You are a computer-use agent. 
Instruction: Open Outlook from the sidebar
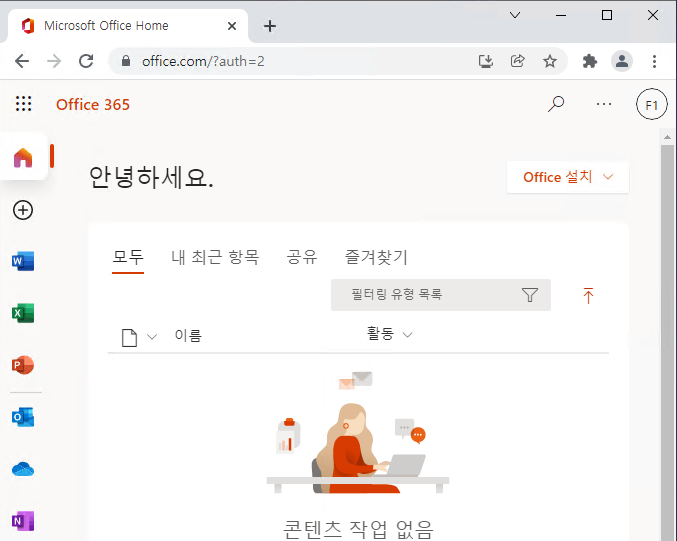[23, 417]
